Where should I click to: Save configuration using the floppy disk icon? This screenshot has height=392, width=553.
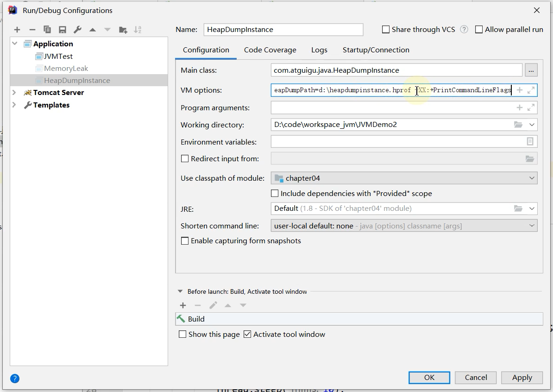(x=63, y=30)
